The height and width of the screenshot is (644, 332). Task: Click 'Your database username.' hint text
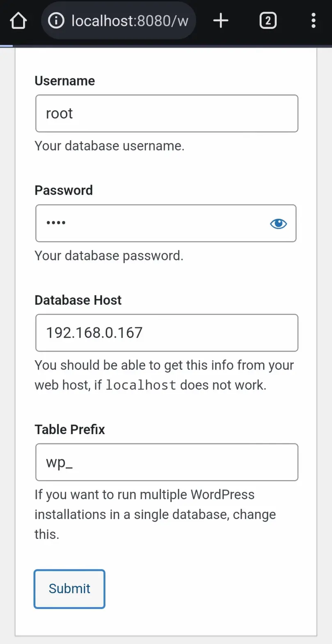[109, 146]
